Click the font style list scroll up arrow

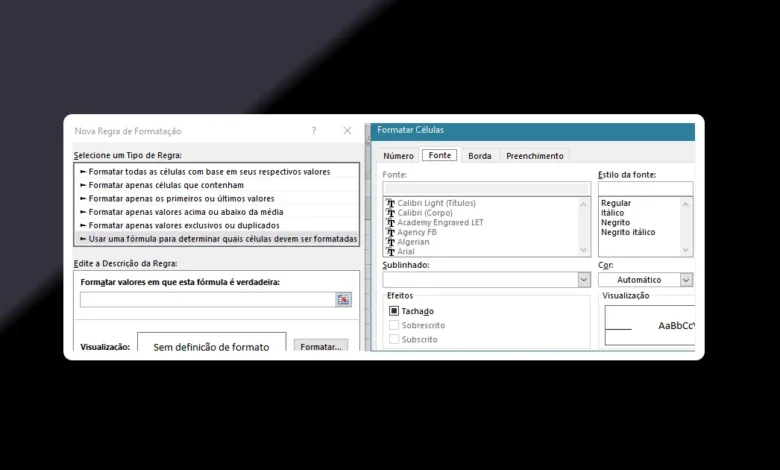point(685,204)
